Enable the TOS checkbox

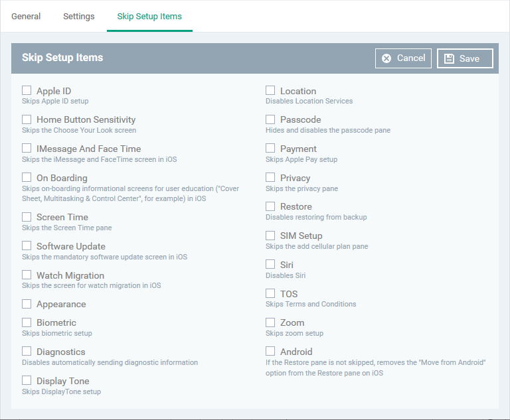coord(270,293)
